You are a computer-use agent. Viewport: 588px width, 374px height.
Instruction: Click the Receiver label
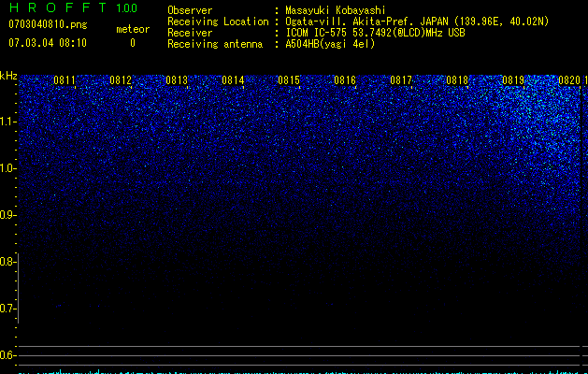190,33
